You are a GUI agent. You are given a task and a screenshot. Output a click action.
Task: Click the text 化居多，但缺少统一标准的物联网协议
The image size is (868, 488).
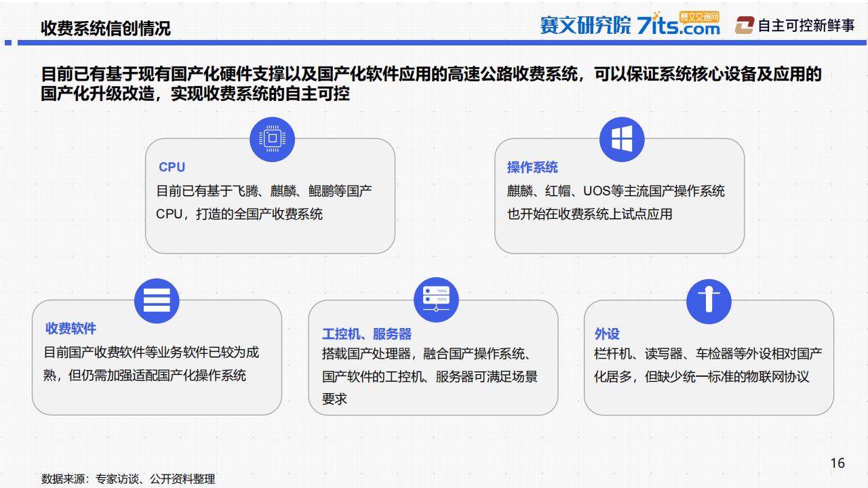[702, 376]
